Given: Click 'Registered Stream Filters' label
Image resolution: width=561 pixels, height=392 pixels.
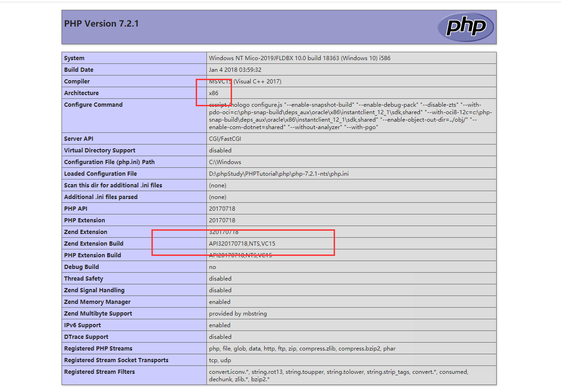Looking at the screenshot, I should click(x=100, y=372).
